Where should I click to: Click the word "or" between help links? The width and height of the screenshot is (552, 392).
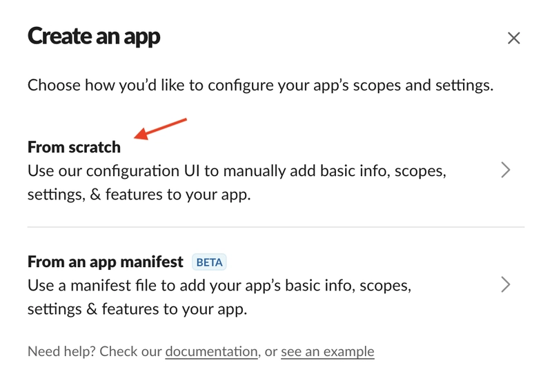pyautogui.click(x=270, y=351)
